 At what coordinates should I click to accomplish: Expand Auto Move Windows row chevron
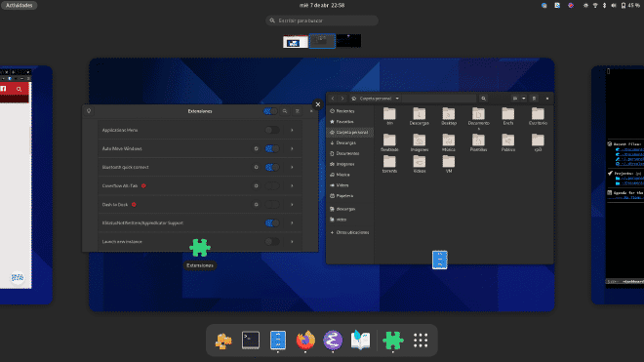tap(292, 148)
